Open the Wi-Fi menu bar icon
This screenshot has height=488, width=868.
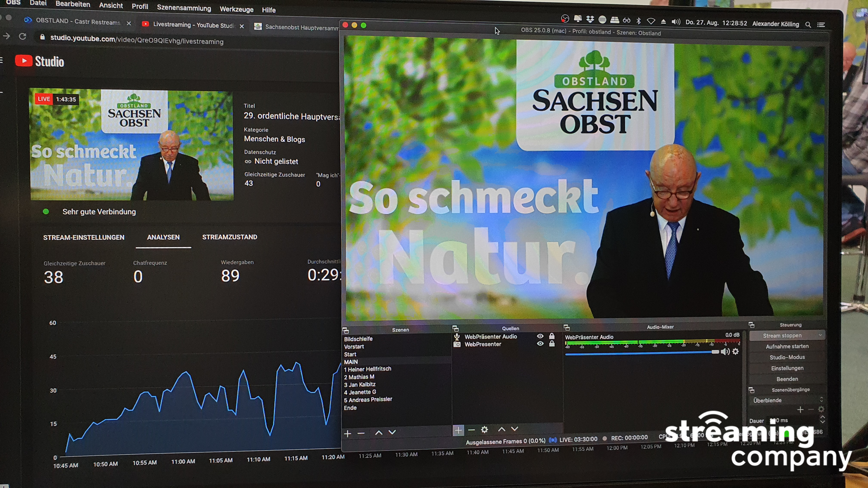coord(651,21)
